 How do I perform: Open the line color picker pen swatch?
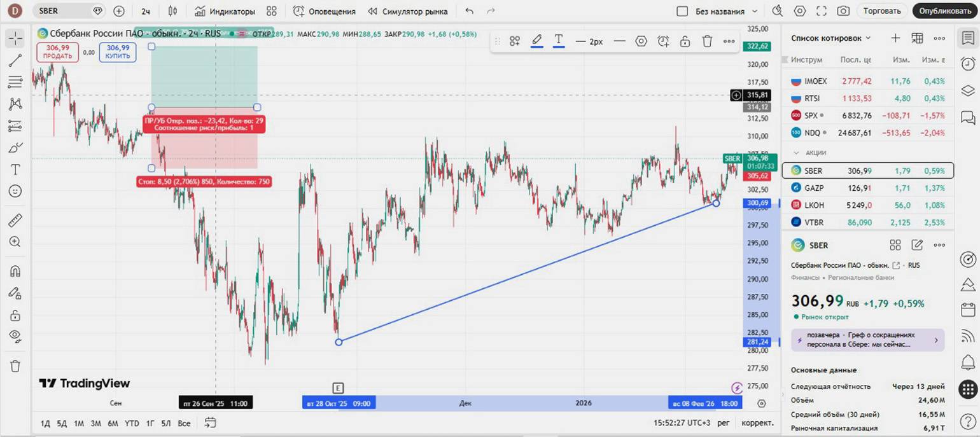pyautogui.click(x=536, y=41)
